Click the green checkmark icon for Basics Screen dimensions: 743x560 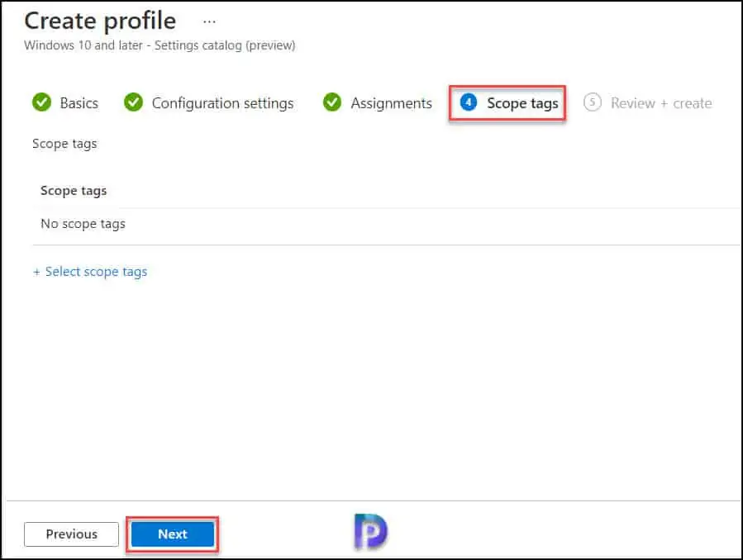point(41,102)
